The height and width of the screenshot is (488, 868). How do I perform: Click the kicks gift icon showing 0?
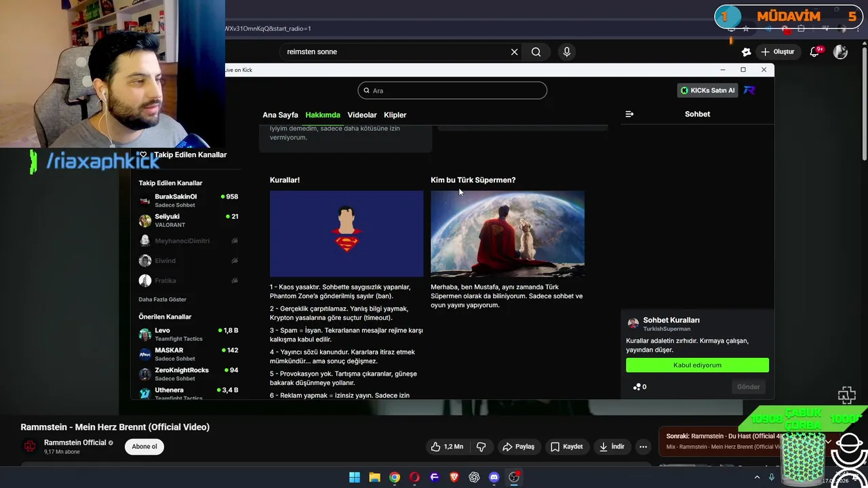[639, 386]
